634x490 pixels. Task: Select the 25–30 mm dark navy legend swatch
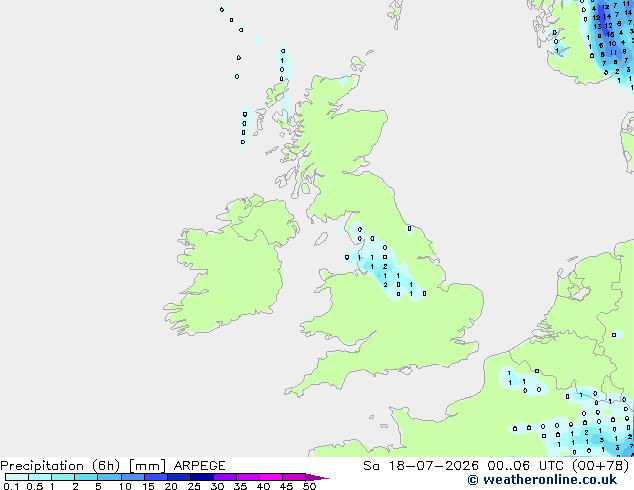[202, 477]
